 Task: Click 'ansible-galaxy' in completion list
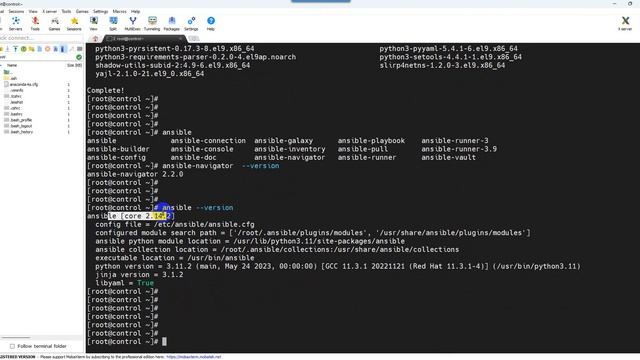point(283,141)
